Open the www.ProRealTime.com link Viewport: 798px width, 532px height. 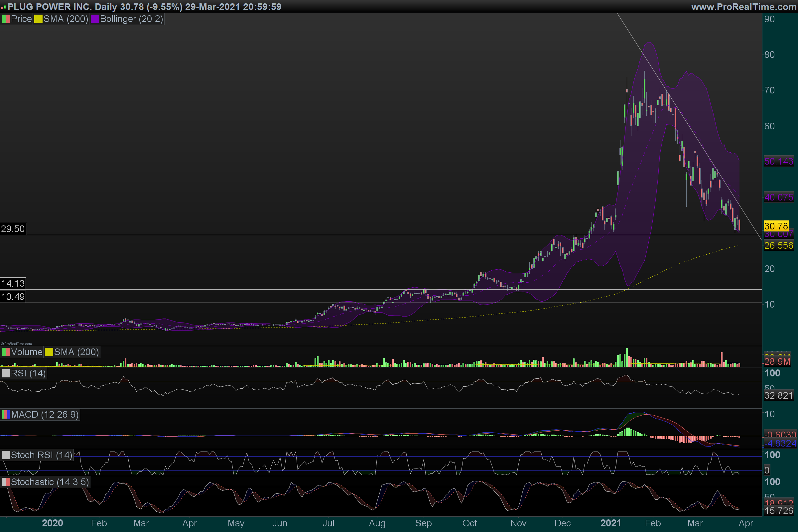tap(744, 6)
